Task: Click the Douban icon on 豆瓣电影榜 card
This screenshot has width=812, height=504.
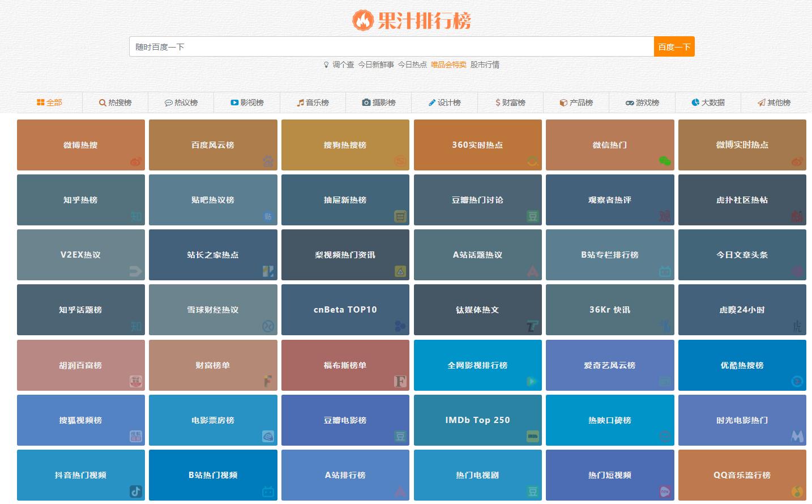Action: click(x=399, y=437)
